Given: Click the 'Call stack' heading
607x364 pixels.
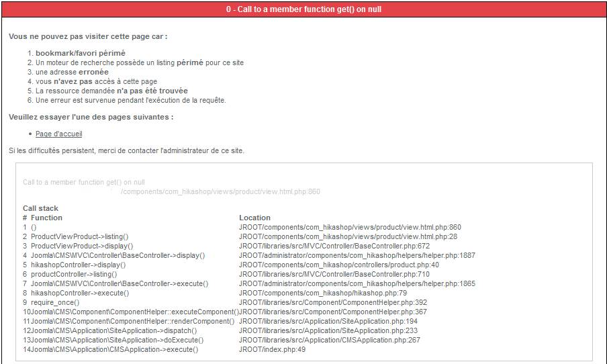Looking at the screenshot, I should coord(41,208).
